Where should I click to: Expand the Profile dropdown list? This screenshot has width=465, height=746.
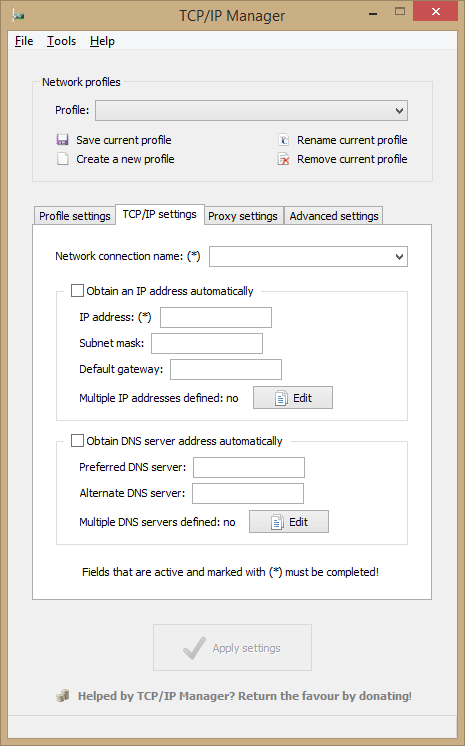pos(251,110)
